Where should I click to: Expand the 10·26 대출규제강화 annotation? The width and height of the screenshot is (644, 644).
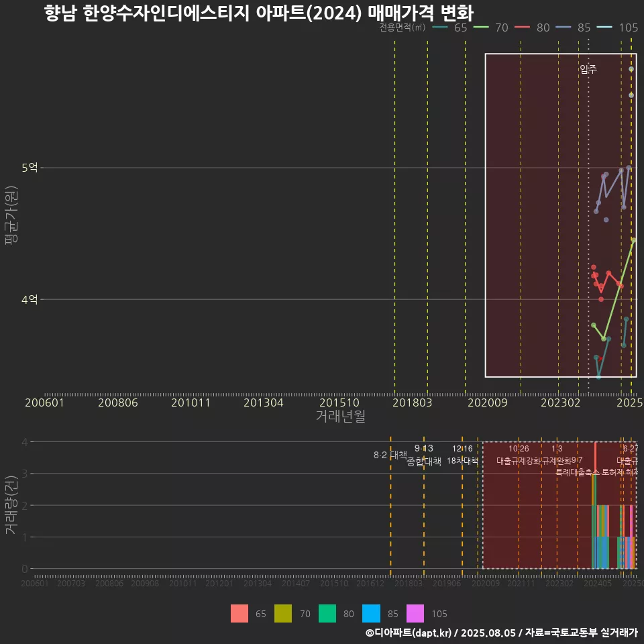point(521,455)
